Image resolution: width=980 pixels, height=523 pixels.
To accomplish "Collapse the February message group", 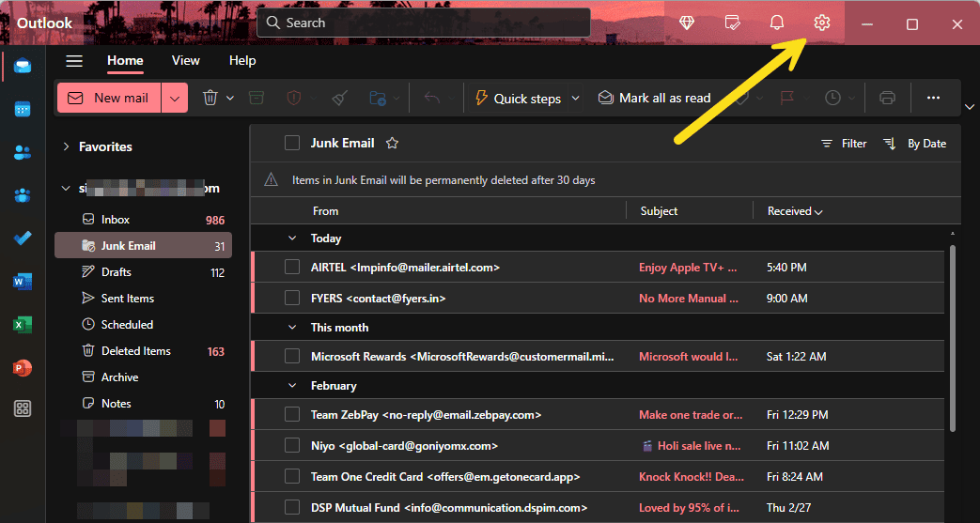I will [292, 386].
